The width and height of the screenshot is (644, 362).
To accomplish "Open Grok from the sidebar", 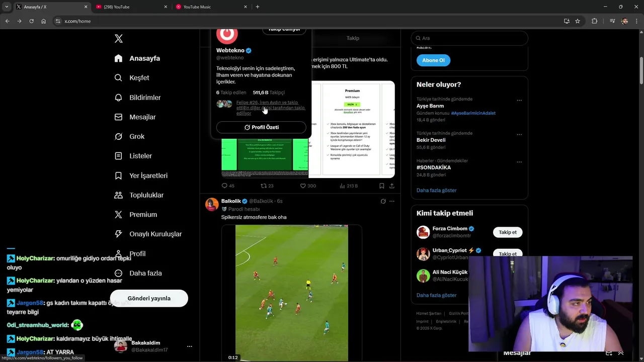I will pyautogui.click(x=129, y=136).
